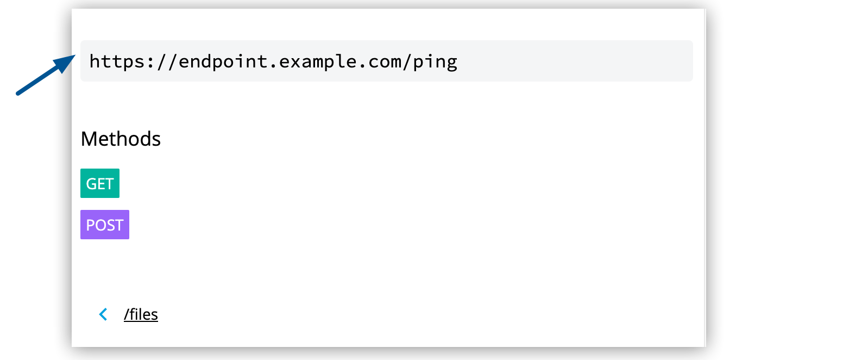Click the GET label inside the green badge
Viewport: 868px width, 360px height.
[99, 183]
